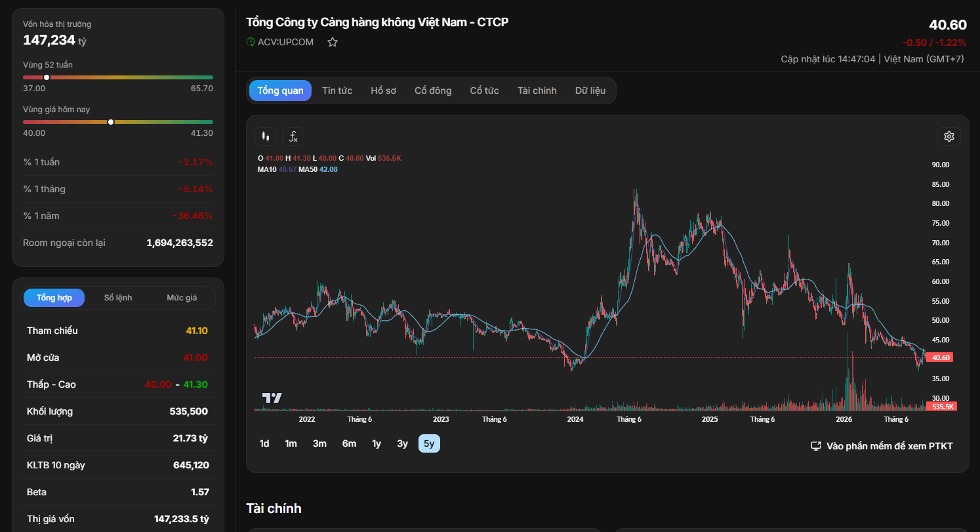Click the Beta value 1.57

pos(199,492)
